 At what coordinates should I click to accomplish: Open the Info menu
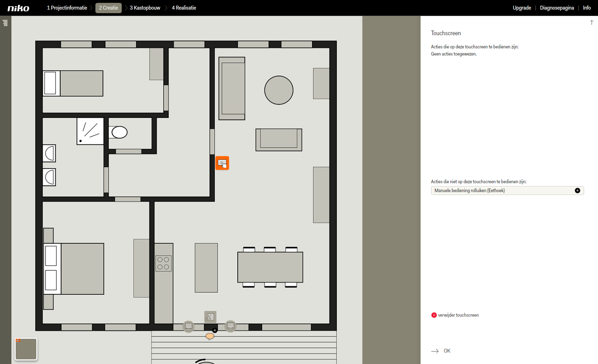(x=587, y=8)
